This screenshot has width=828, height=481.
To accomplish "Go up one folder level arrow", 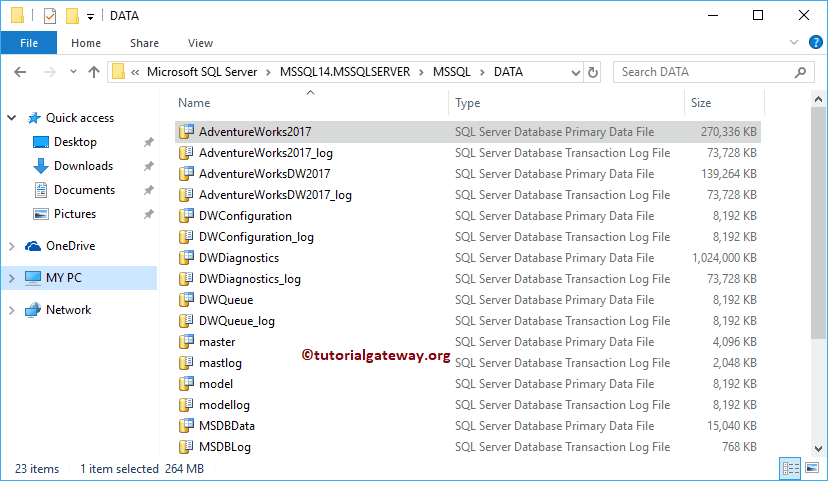I will coord(94,72).
